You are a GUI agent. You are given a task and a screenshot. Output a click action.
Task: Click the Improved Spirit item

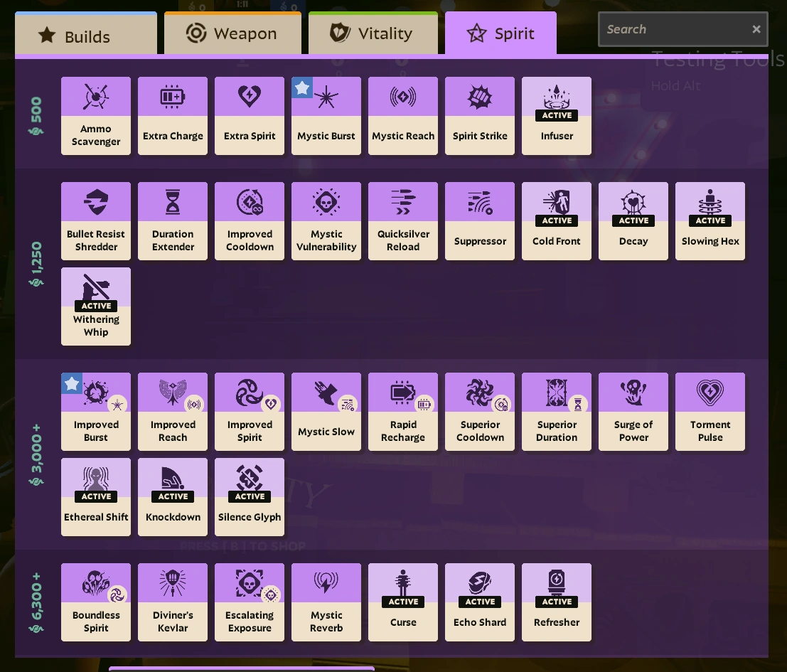click(250, 412)
